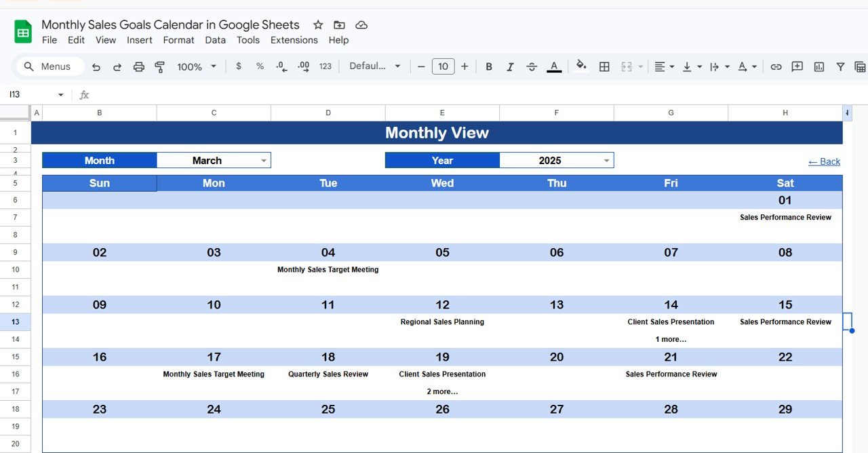Toggle bold formatting

488,66
